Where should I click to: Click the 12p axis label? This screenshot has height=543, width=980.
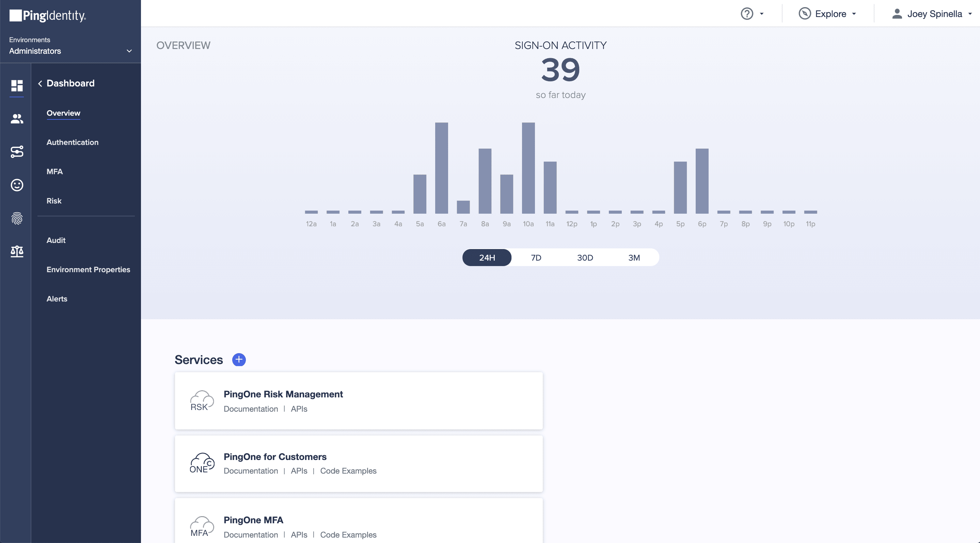click(571, 224)
